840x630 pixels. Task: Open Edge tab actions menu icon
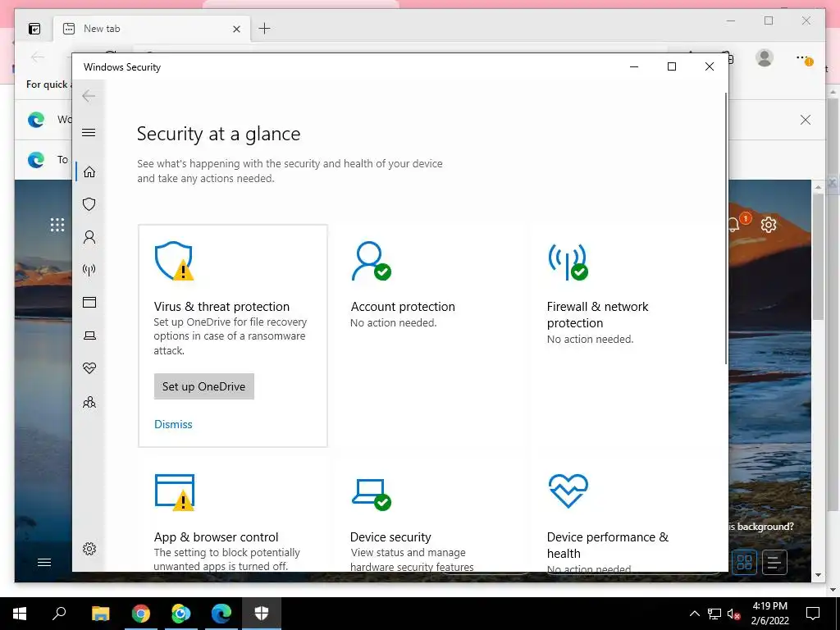click(34, 29)
